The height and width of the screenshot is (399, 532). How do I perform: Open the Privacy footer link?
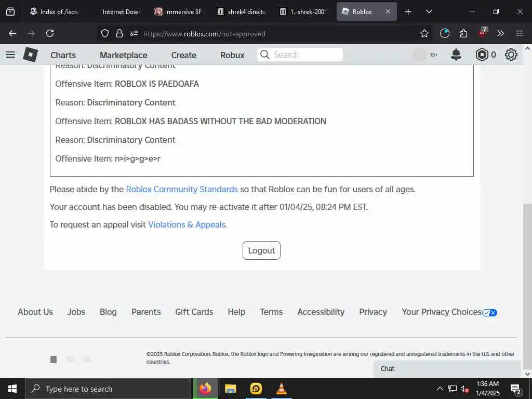pos(373,312)
